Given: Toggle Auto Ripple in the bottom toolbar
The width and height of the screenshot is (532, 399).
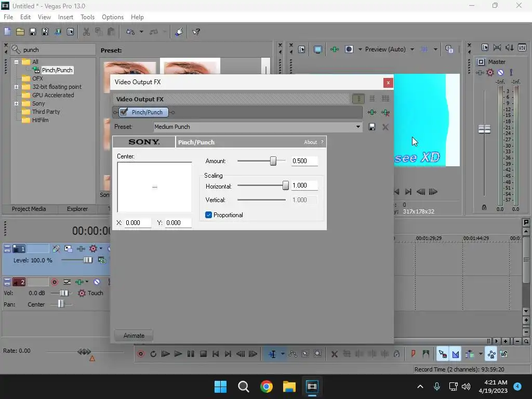Looking at the screenshot, I should tap(470, 354).
